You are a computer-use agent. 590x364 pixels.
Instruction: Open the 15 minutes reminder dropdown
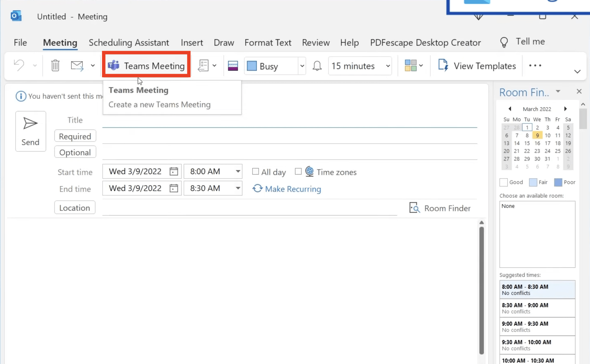coord(388,66)
